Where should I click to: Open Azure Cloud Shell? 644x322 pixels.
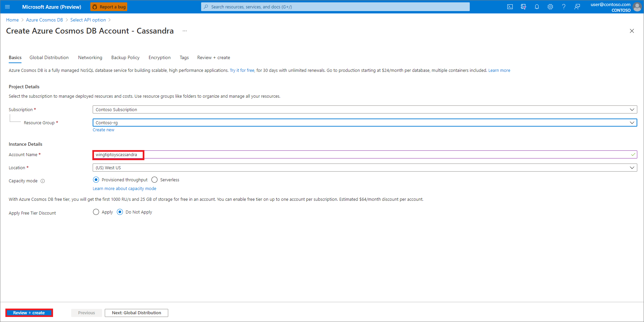coord(510,7)
